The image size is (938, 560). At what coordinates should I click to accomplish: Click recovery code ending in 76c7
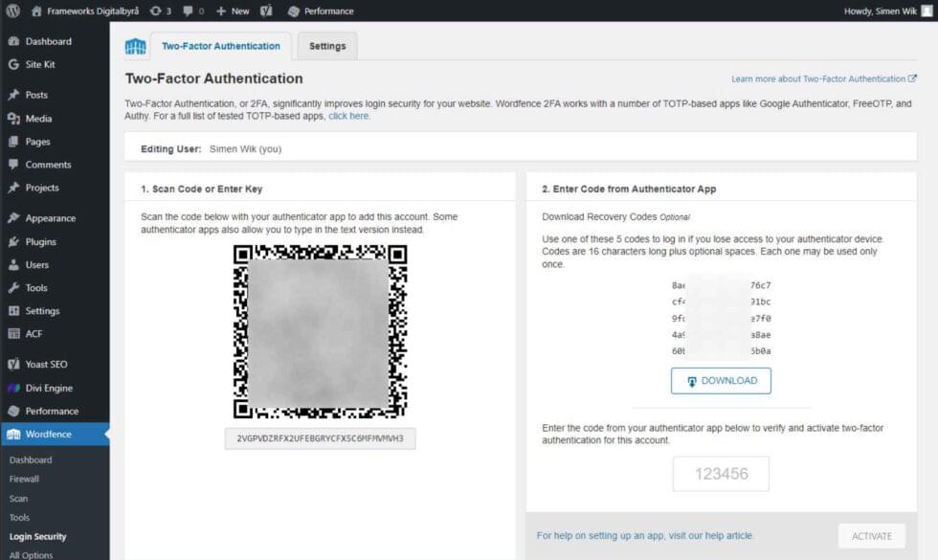(721, 285)
